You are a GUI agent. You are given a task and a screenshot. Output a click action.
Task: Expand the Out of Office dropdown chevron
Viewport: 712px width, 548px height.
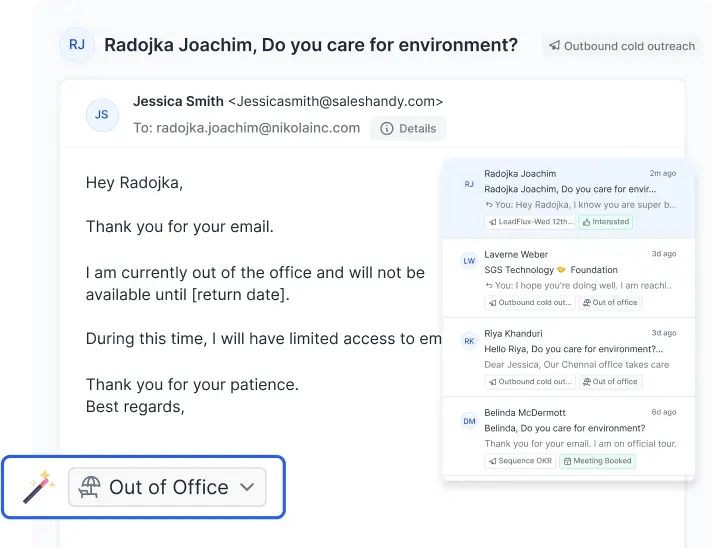click(x=247, y=487)
